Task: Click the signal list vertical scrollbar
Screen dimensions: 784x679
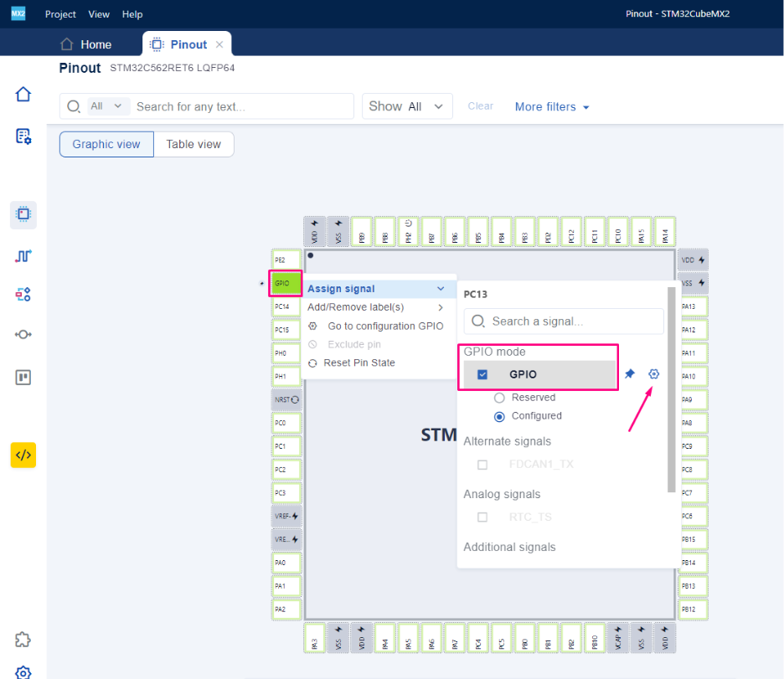Action: [671, 389]
